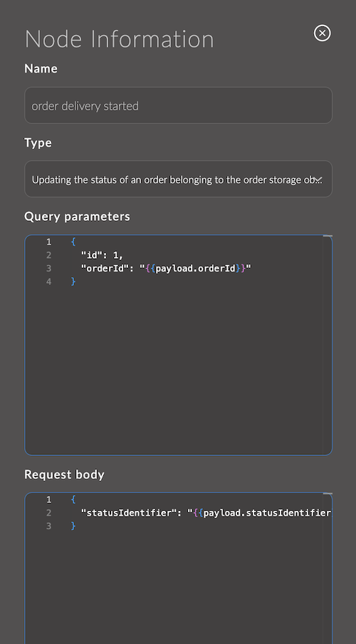Image resolution: width=356 pixels, height=644 pixels.
Task: Click the Query parameters editor scrollbar
Action: pyautogui.click(x=328, y=345)
